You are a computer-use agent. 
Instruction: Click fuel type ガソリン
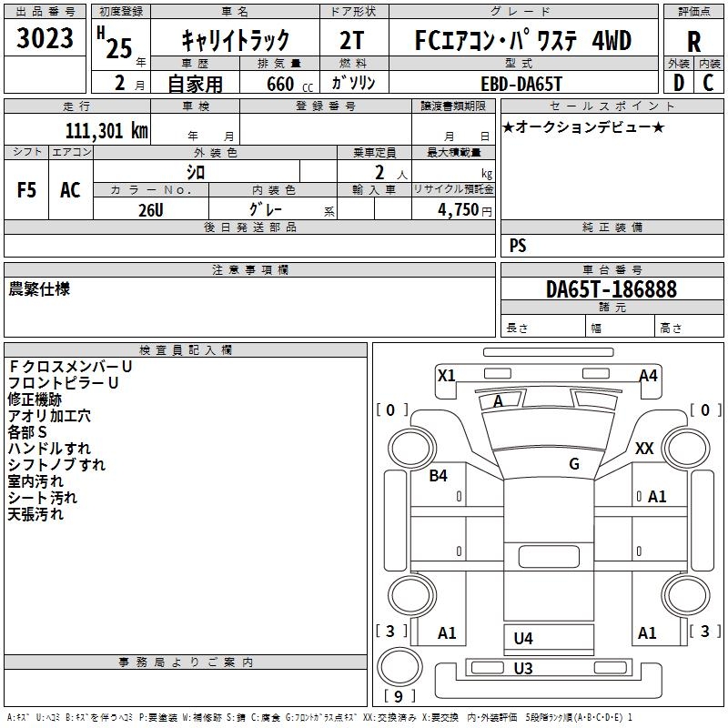pyautogui.click(x=353, y=83)
